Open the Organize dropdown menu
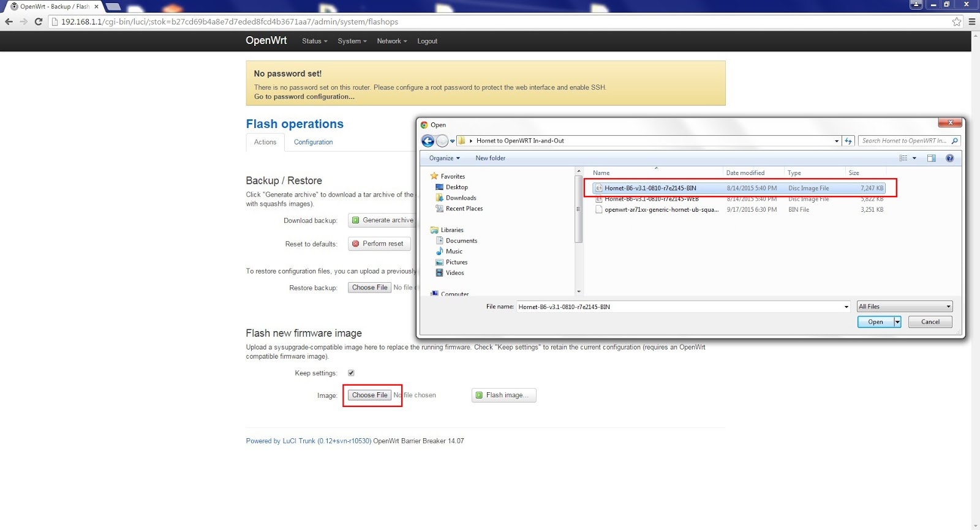This screenshot has width=980, height=530. (x=444, y=158)
